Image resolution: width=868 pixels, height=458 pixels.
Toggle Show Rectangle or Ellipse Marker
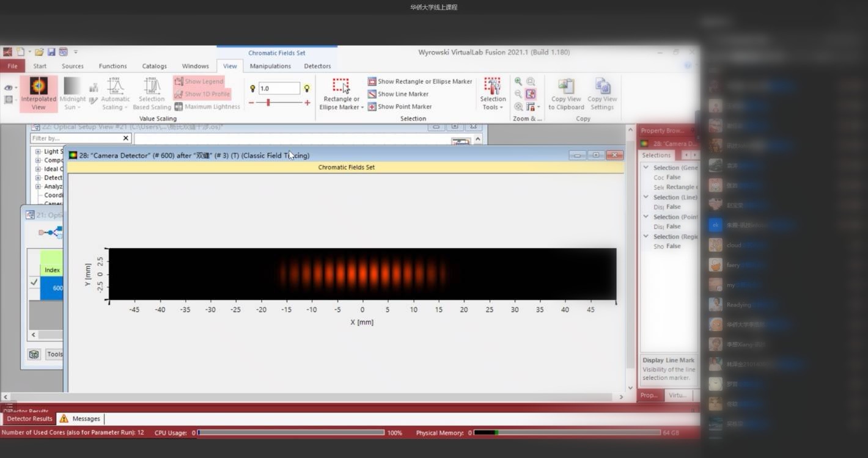click(419, 81)
